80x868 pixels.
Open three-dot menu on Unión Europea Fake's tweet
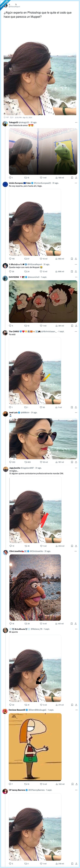(x=76, y=183)
